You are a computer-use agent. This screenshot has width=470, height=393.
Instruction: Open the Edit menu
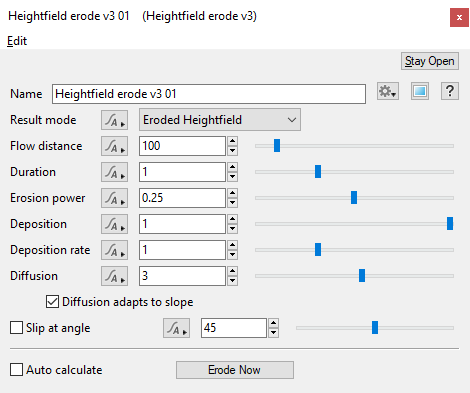click(17, 41)
